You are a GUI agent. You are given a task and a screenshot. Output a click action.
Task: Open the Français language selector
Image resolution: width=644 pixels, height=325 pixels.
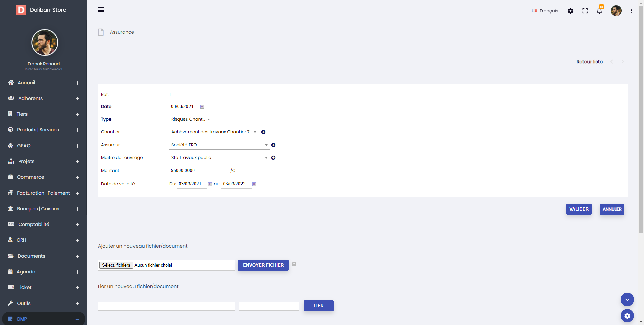pyautogui.click(x=545, y=11)
